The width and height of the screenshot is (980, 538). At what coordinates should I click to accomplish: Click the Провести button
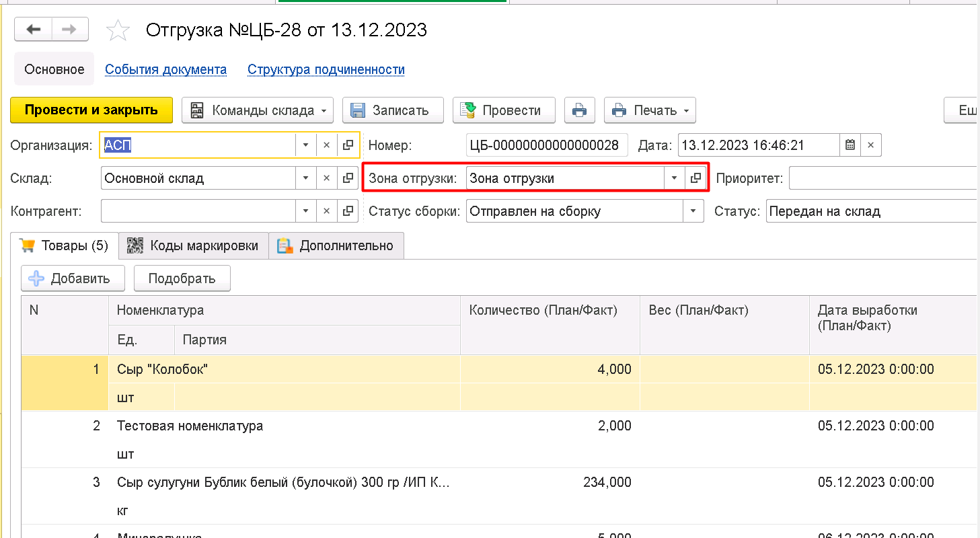tap(504, 110)
